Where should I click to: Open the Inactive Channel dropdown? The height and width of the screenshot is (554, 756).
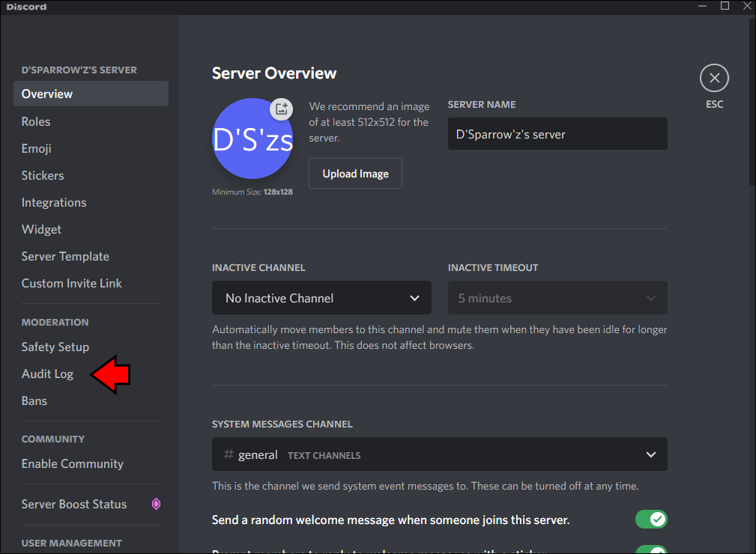[321, 298]
